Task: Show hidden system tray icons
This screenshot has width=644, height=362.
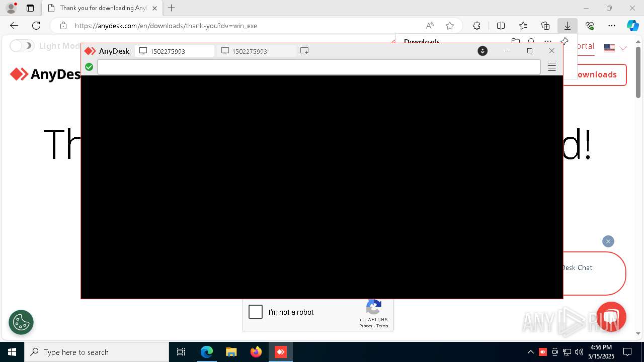Action: point(530,352)
